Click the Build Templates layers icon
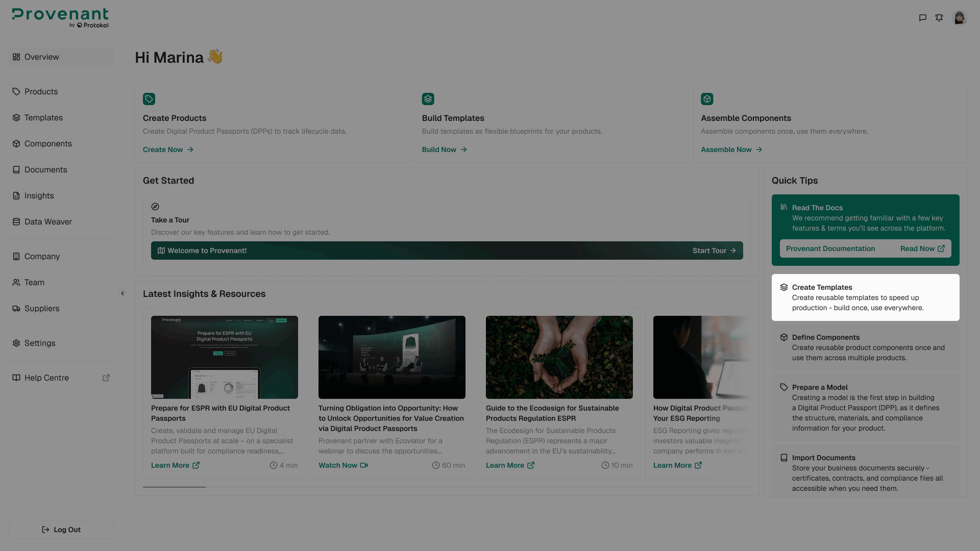 coord(428,99)
